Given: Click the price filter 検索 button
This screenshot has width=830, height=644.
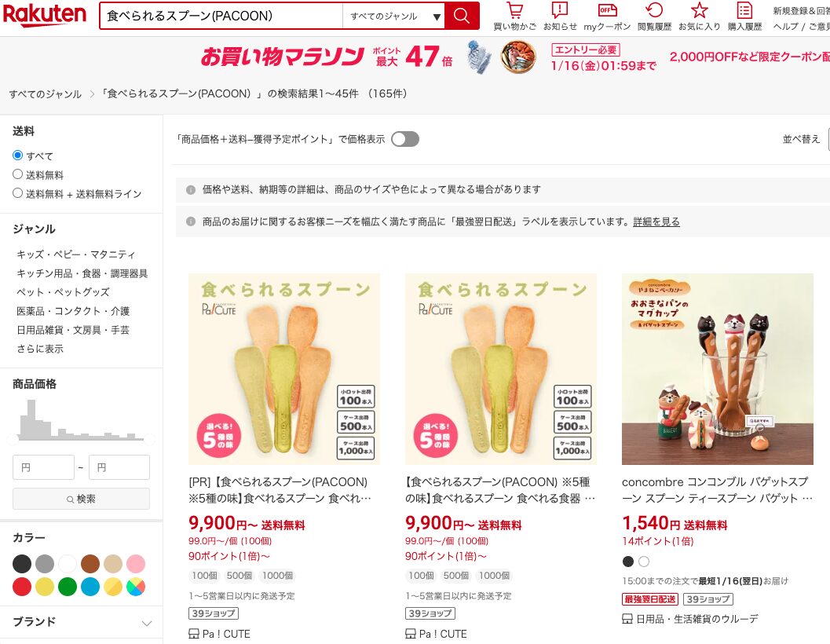Looking at the screenshot, I should (x=81, y=499).
